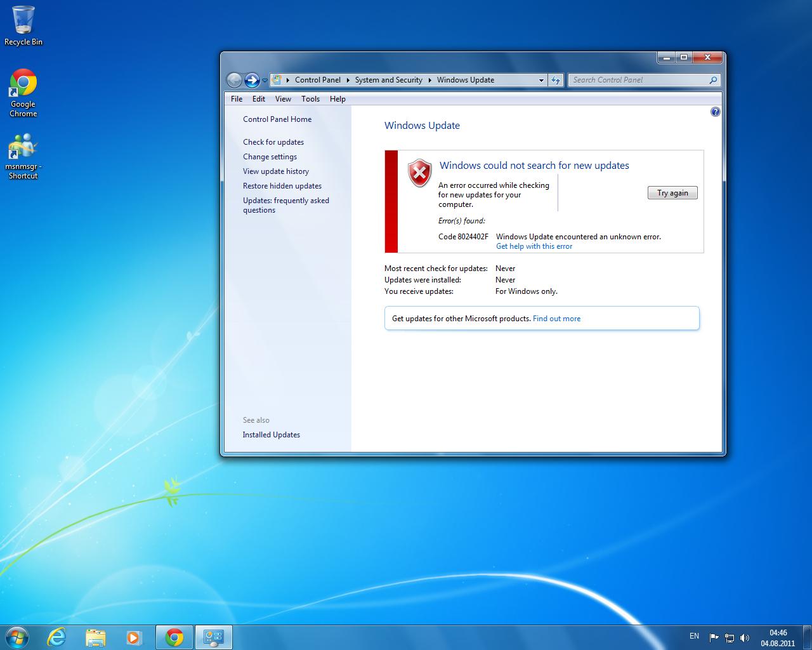Screen dimensions: 812x650
Task: Open View update history
Action: coord(276,171)
